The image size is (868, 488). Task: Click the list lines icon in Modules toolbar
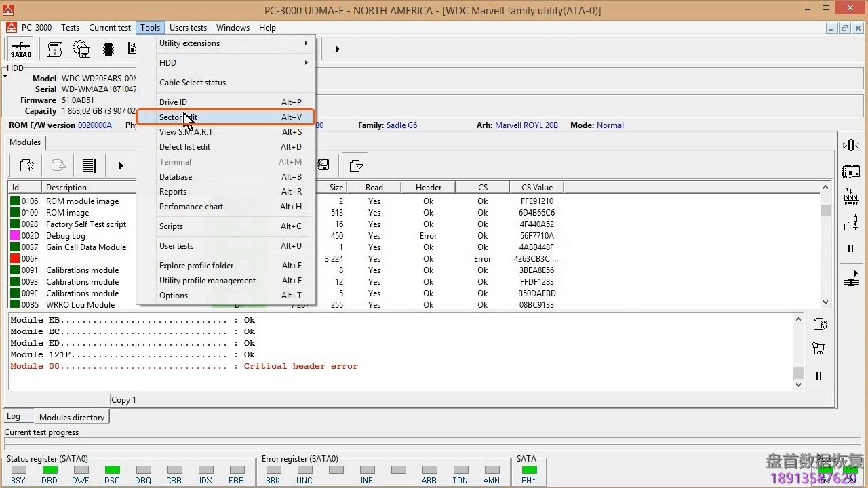(x=89, y=165)
